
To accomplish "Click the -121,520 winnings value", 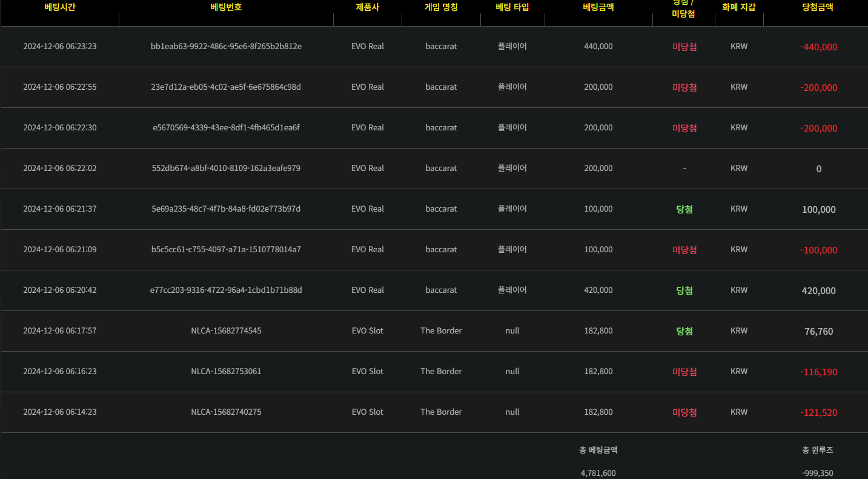I will [818, 413].
